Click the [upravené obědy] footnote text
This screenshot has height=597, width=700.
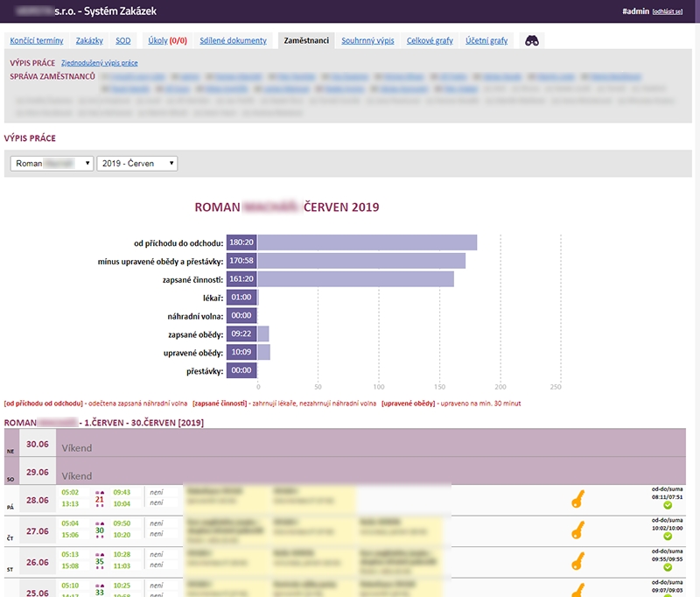point(408,404)
